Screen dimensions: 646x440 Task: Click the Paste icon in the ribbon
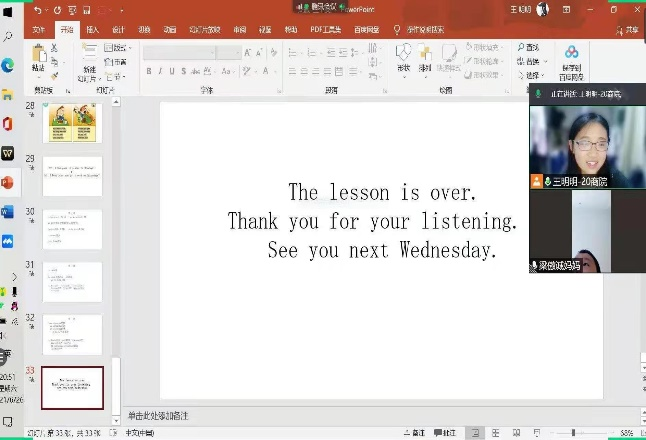[x=38, y=54]
